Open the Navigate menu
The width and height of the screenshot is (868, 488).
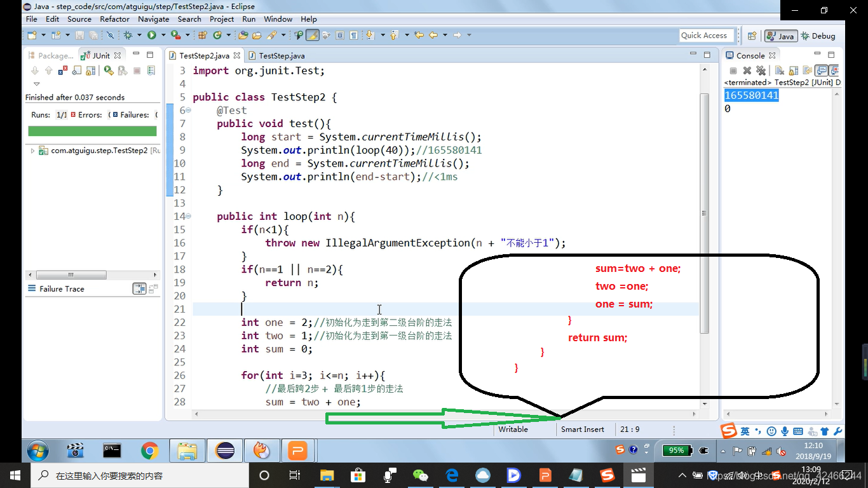153,19
